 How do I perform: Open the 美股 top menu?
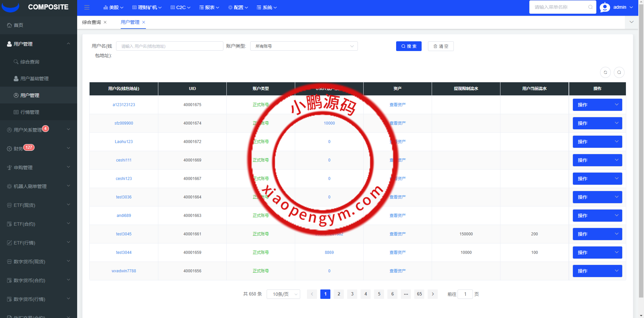(113, 7)
